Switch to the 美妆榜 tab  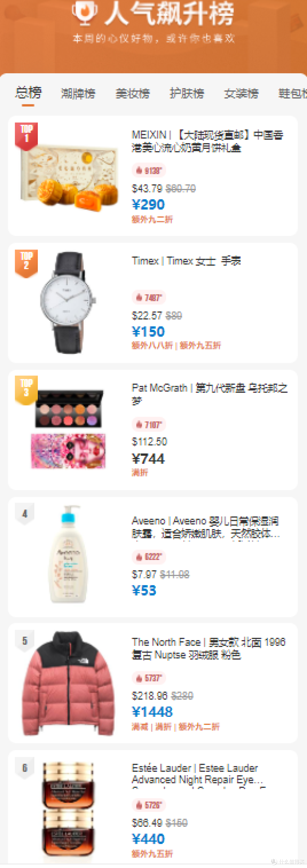click(x=132, y=93)
